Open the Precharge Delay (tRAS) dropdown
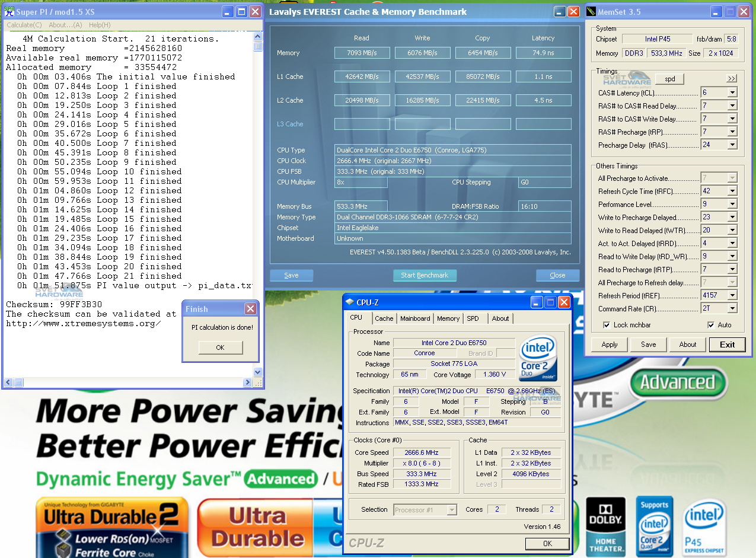Screen dimensions: 756x558 click(732, 145)
